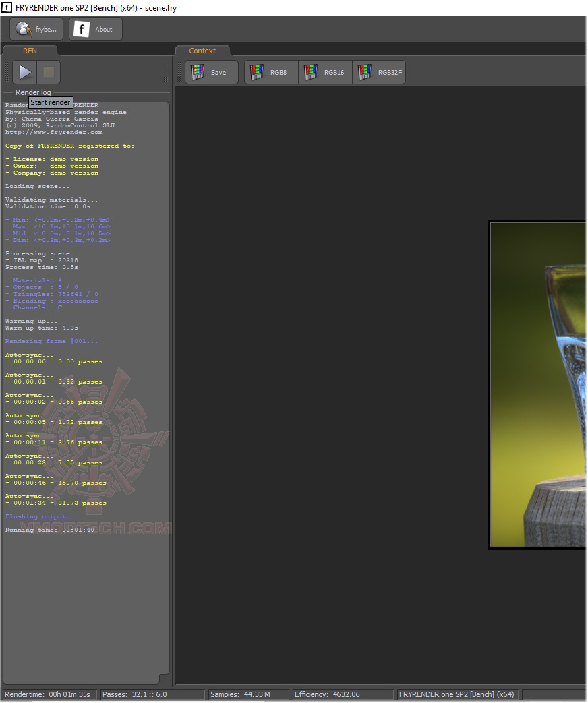588x703 pixels.
Task: Click the FRYRENDER app icon in title bar
Action: pyautogui.click(x=7, y=7)
